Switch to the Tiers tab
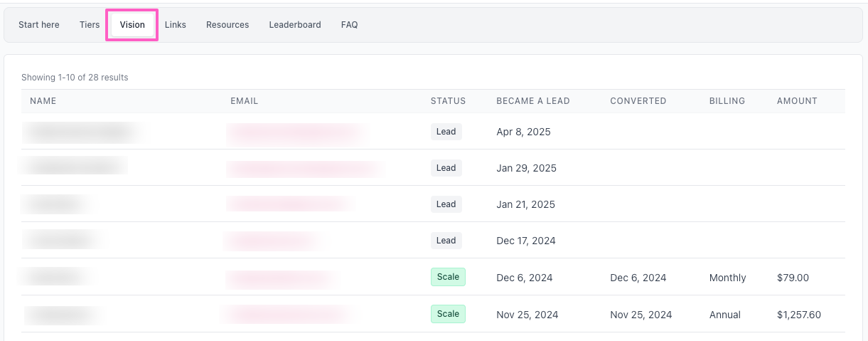This screenshot has height=341, width=868. (90, 25)
